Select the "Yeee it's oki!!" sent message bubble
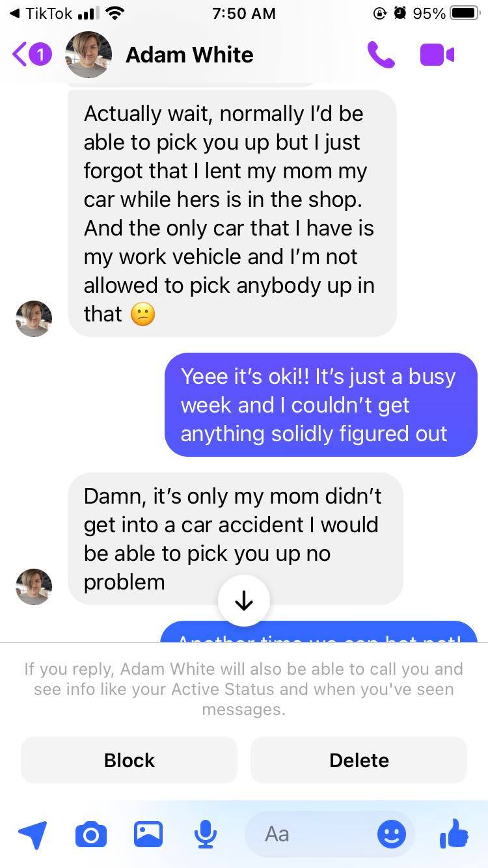This screenshot has height=868, width=488. (321, 405)
